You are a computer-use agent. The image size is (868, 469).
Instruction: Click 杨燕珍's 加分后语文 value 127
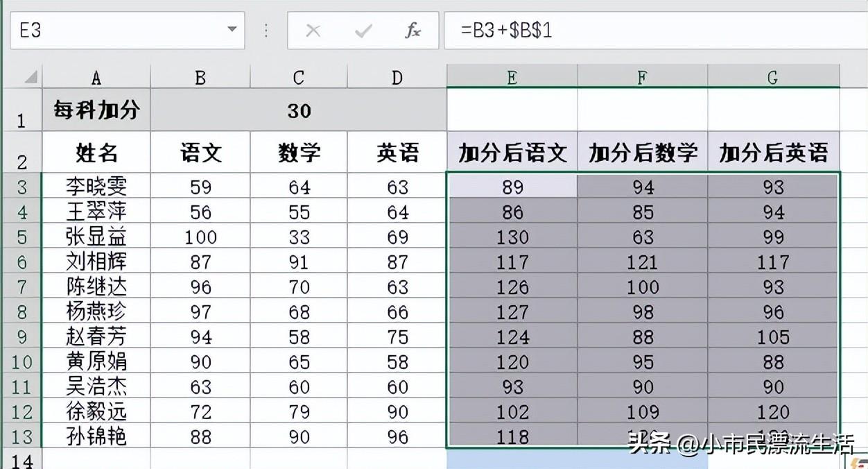coord(512,312)
